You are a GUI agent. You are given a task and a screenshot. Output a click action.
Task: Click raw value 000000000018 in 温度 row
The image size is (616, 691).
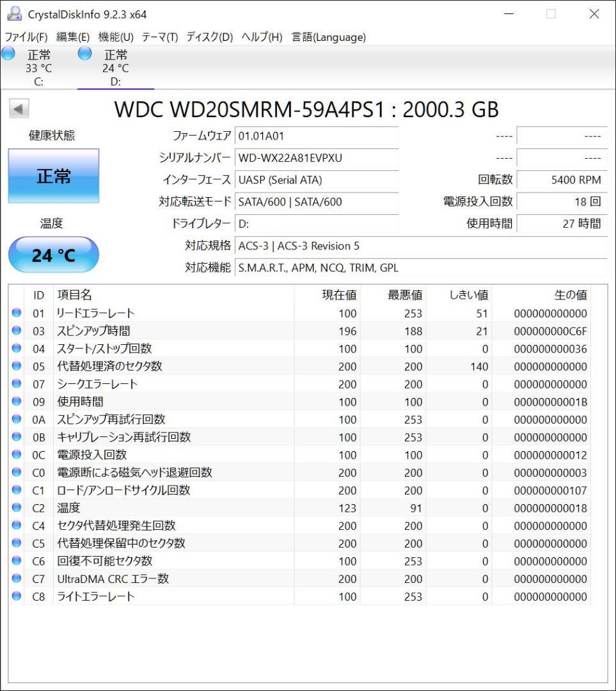pyautogui.click(x=550, y=508)
